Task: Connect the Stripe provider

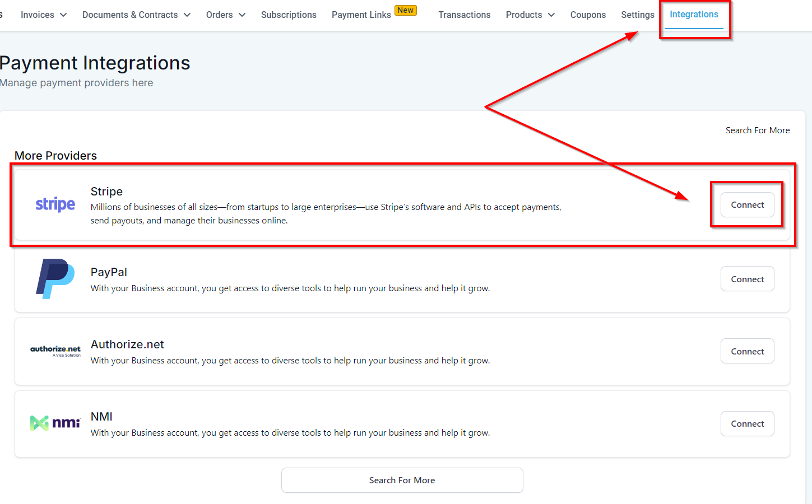Action: (748, 205)
